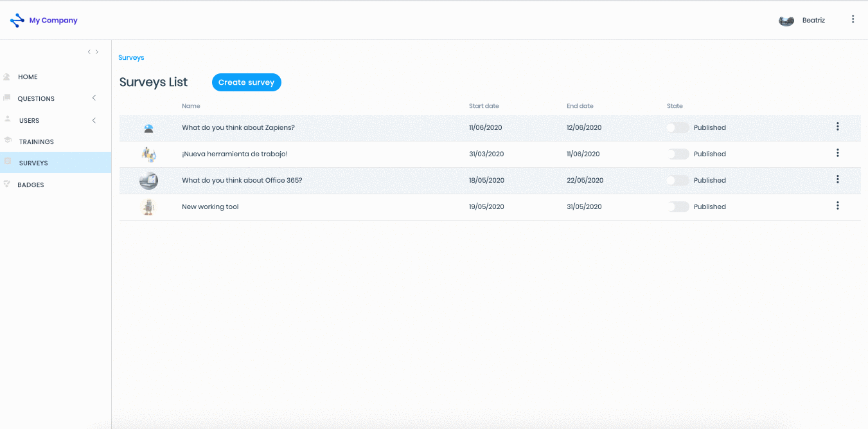Click the State column header
868x429 pixels.
click(x=675, y=106)
